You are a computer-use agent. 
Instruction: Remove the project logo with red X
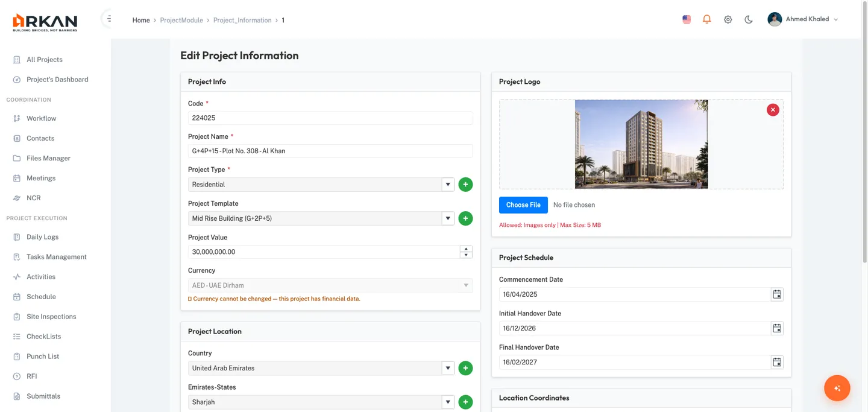773,110
